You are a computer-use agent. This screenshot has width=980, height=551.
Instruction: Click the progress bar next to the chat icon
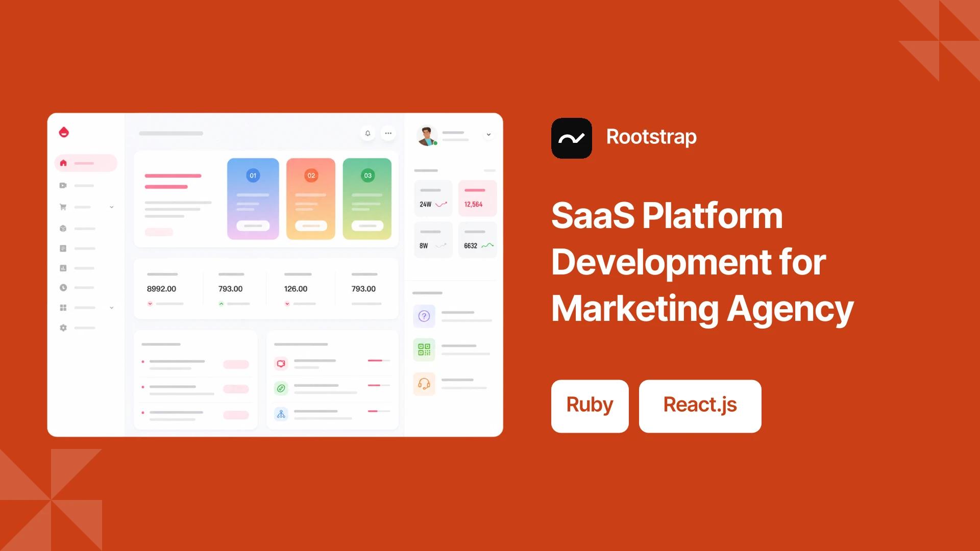[x=379, y=361]
